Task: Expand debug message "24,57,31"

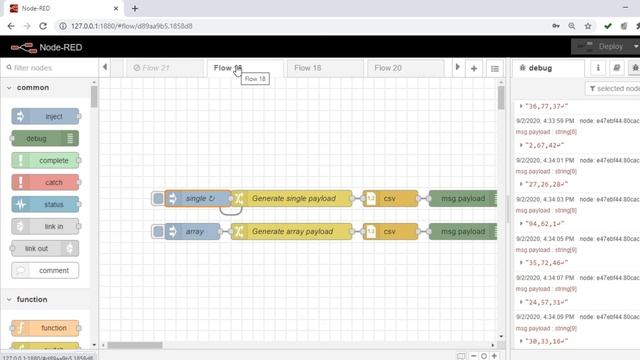Action: coord(521,302)
